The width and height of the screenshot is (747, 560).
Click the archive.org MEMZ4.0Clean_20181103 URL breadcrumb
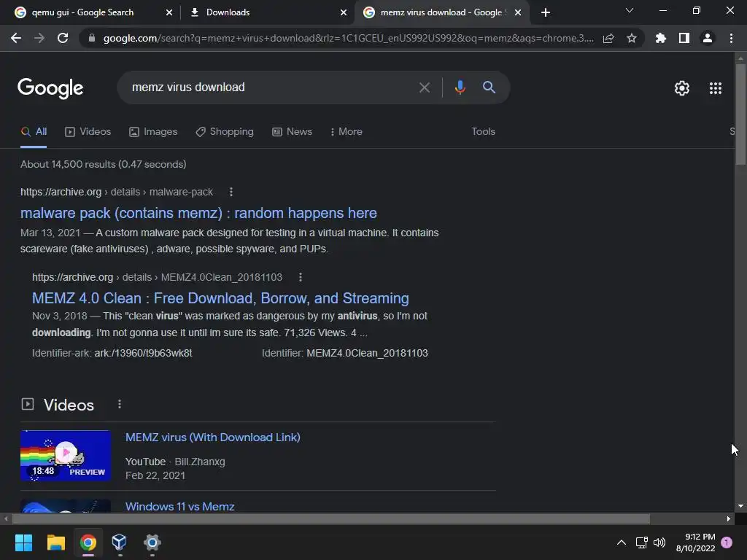pos(158,277)
